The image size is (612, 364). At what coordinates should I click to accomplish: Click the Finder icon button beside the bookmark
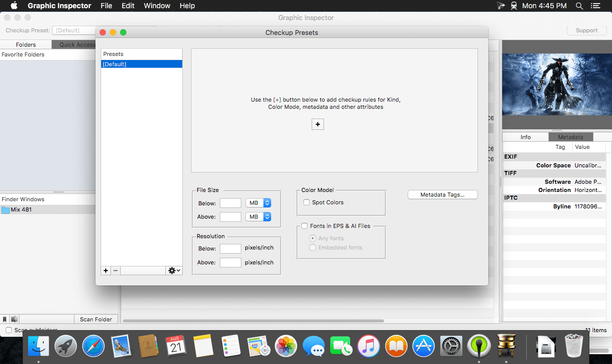(x=14, y=319)
